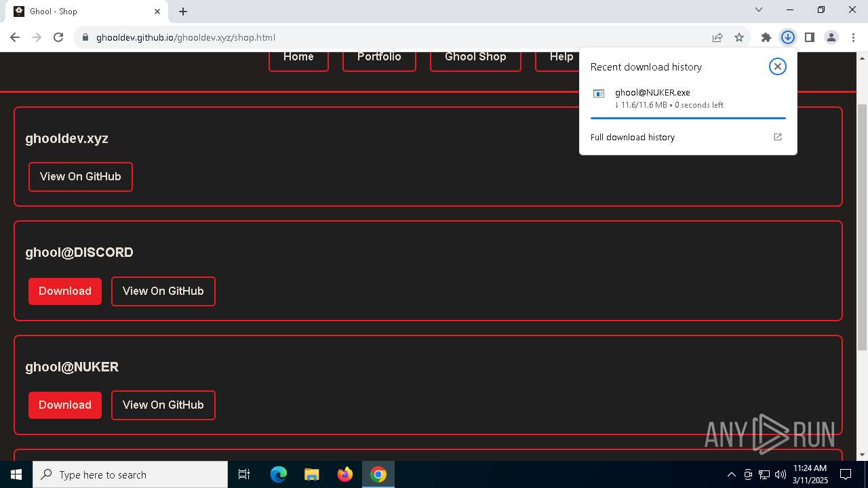Open the extensions puzzle icon
The image size is (868, 488).
766,37
